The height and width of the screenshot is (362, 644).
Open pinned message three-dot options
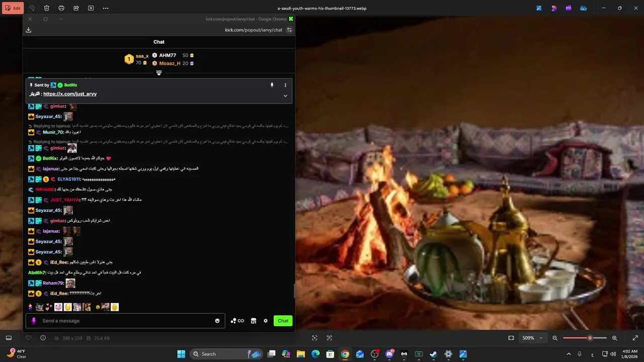click(x=285, y=85)
